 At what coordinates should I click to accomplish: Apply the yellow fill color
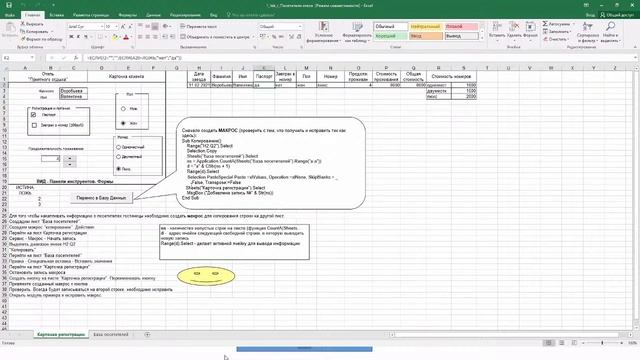pos(115,37)
